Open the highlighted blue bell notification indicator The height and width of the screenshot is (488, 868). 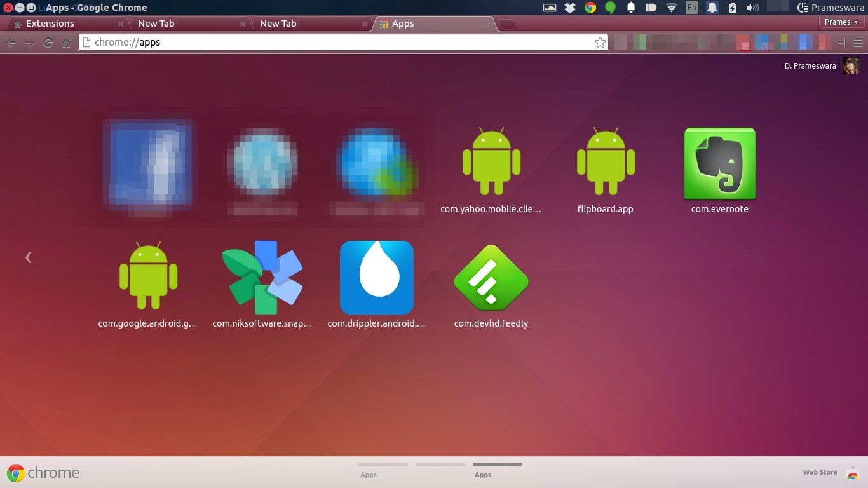pos(712,8)
